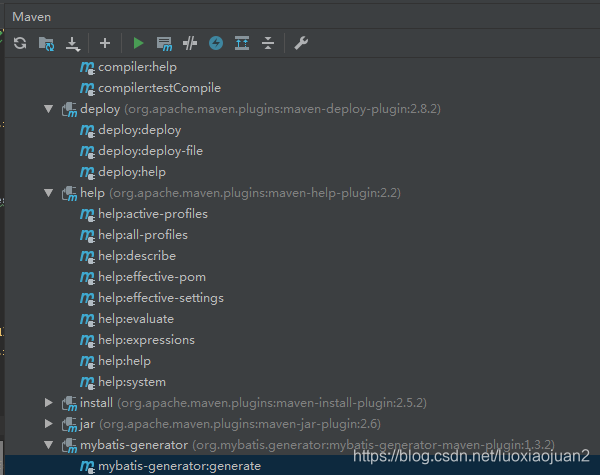The image size is (600, 475).
Task: Click the goal icon beside compiler:testCompile
Action: pyautogui.click(x=87, y=89)
